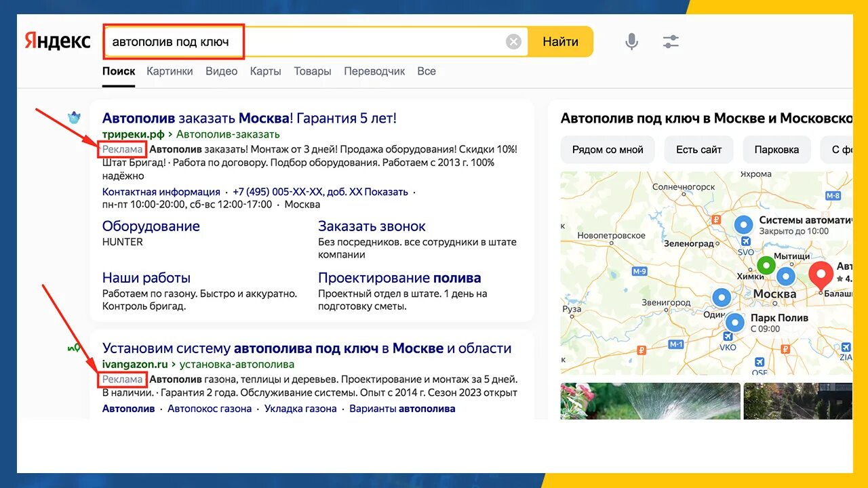Open the Проектирование полива sitelink
The height and width of the screenshot is (488, 868).
(x=399, y=278)
